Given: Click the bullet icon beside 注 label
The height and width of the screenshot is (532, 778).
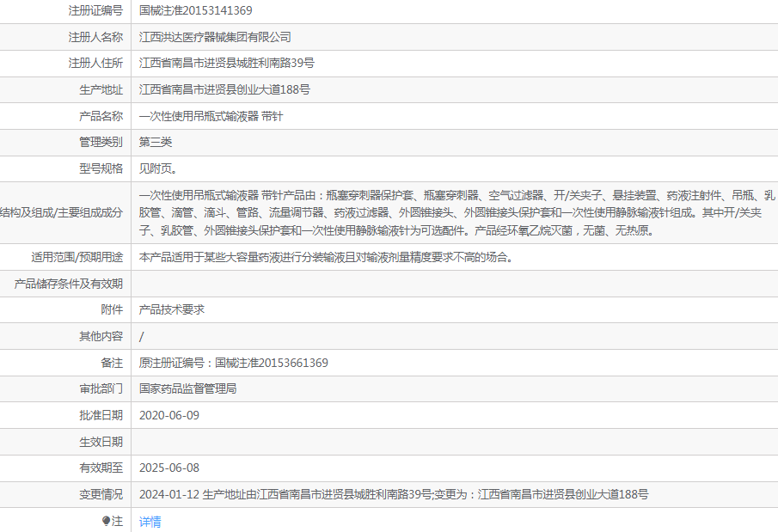Looking at the screenshot, I should tap(106, 521).
